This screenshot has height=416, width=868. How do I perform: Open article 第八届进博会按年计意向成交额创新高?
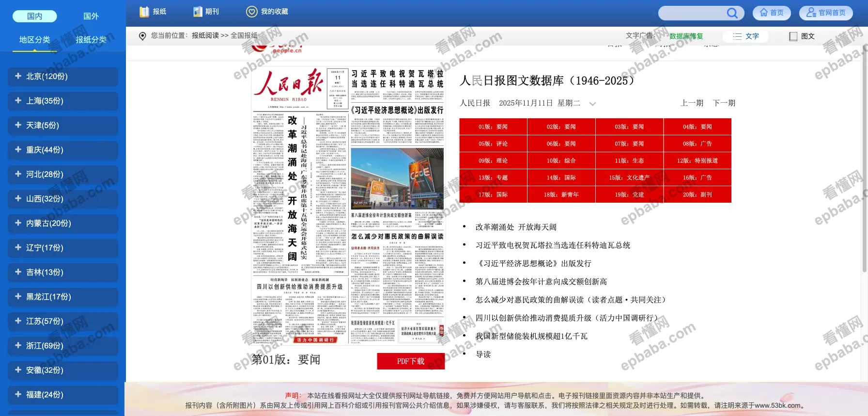point(541,282)
